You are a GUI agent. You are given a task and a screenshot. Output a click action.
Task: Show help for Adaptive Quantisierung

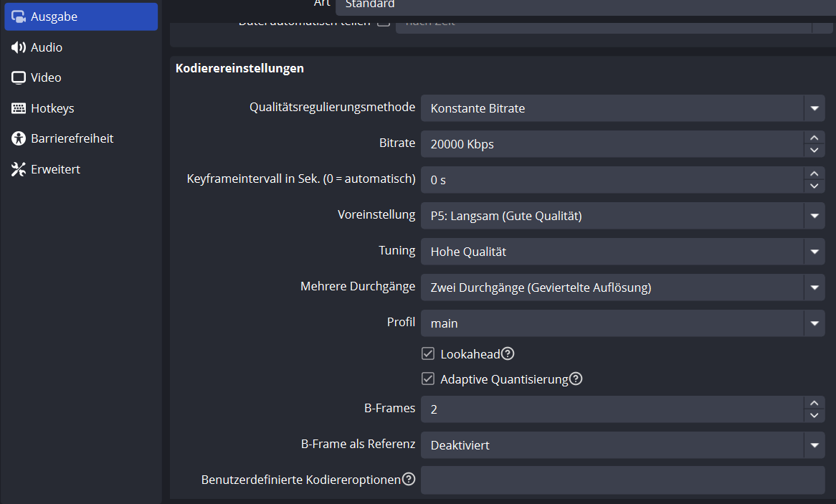click(x=576, y=379)
